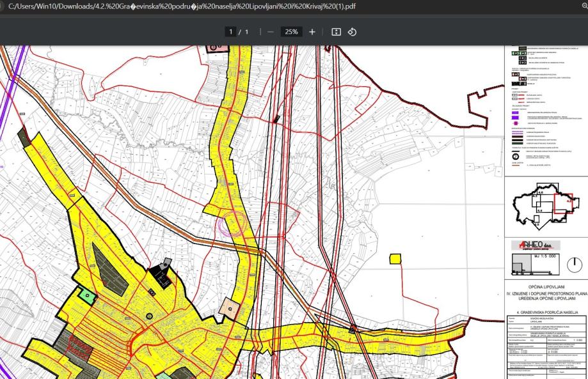588x379 pixels.
Task: Click the 25% zoom level field
Action: click(x=291, y=32)
